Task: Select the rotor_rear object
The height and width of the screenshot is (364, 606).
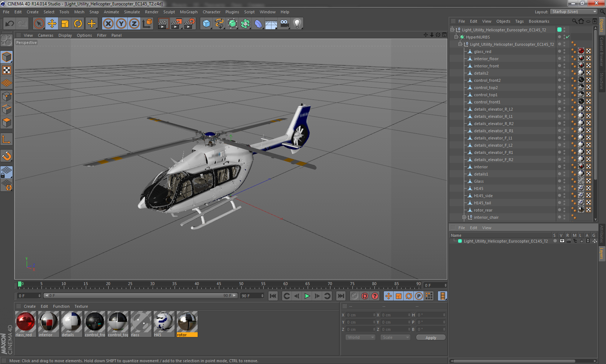Action: [483, 210]
